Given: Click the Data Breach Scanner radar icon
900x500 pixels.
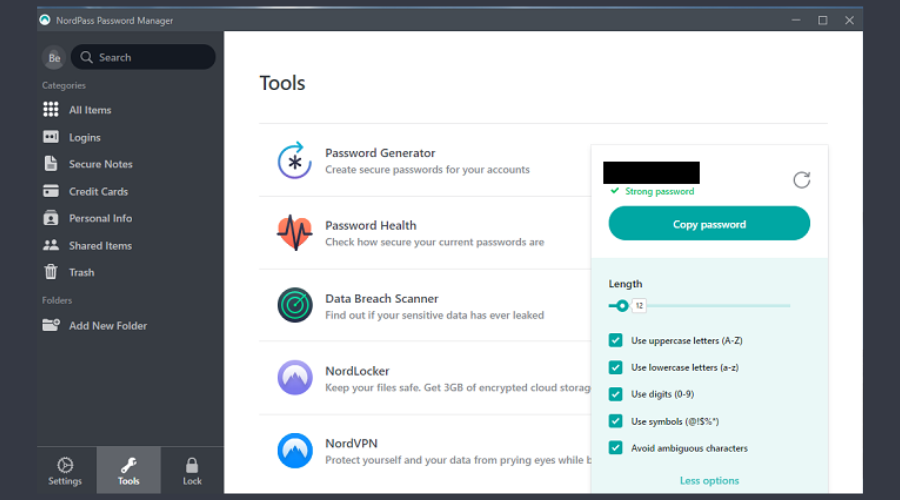Looking at the screenshot, I should [295, 305].
